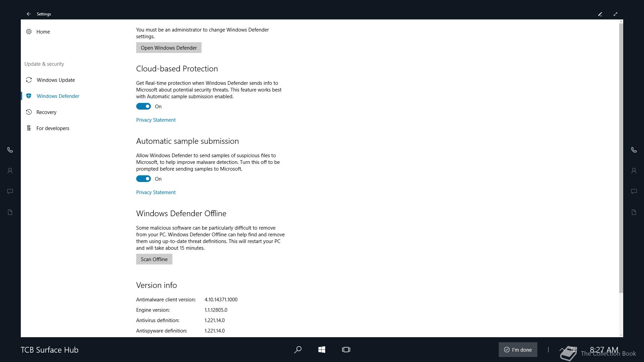Open the people icon on right edge

click(x=634, y=171)
